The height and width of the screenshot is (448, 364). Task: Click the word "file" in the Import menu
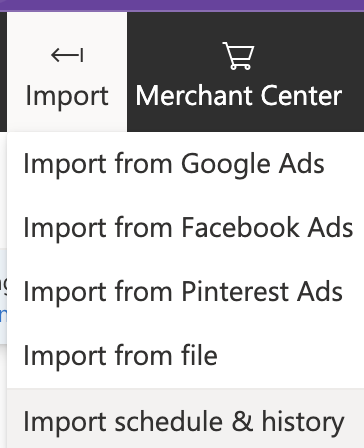[199, 355]
